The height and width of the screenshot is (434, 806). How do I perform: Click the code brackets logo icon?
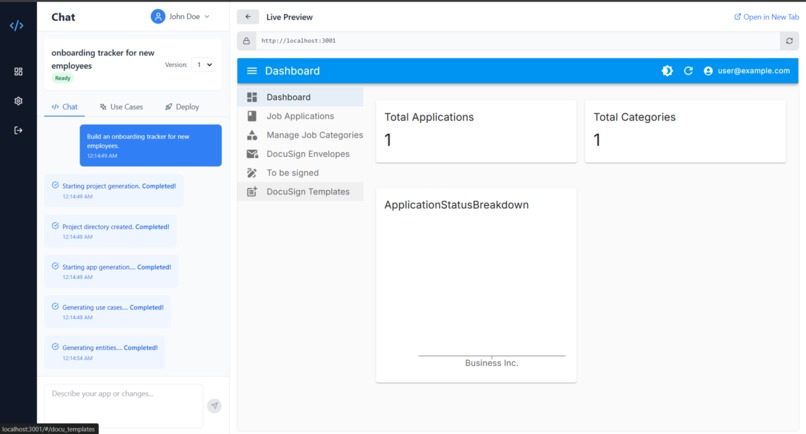[16, 25]
